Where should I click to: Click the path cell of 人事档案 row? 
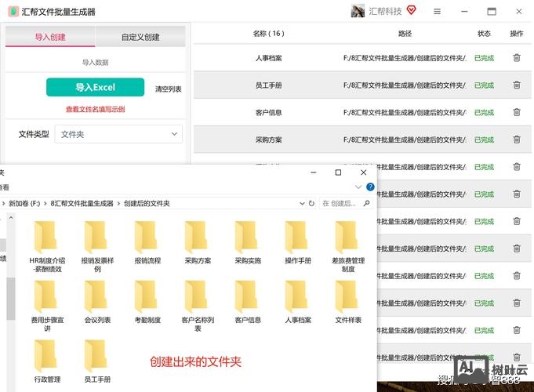[x=405, y=58]
